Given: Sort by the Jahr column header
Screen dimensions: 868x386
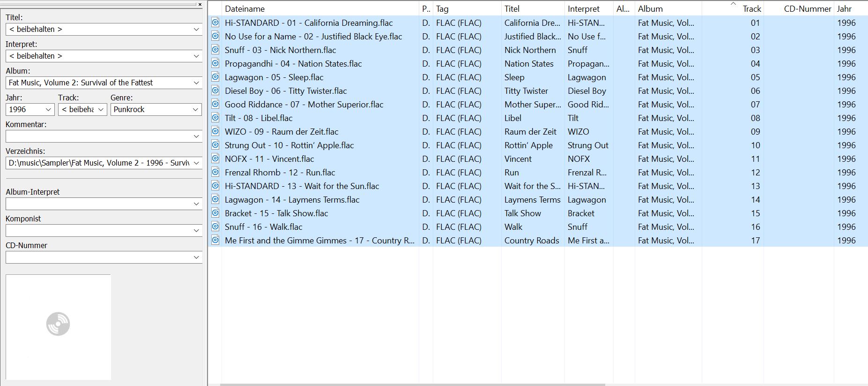Looking at the screenshot, I should 851,8.
